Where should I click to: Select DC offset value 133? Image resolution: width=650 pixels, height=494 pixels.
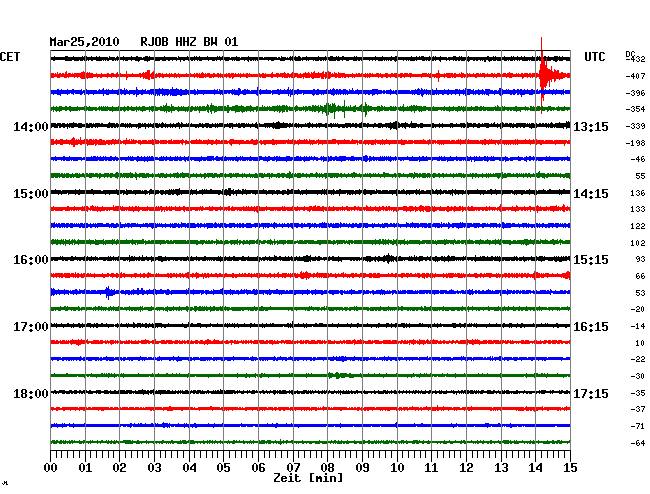(x=638, y=209)
